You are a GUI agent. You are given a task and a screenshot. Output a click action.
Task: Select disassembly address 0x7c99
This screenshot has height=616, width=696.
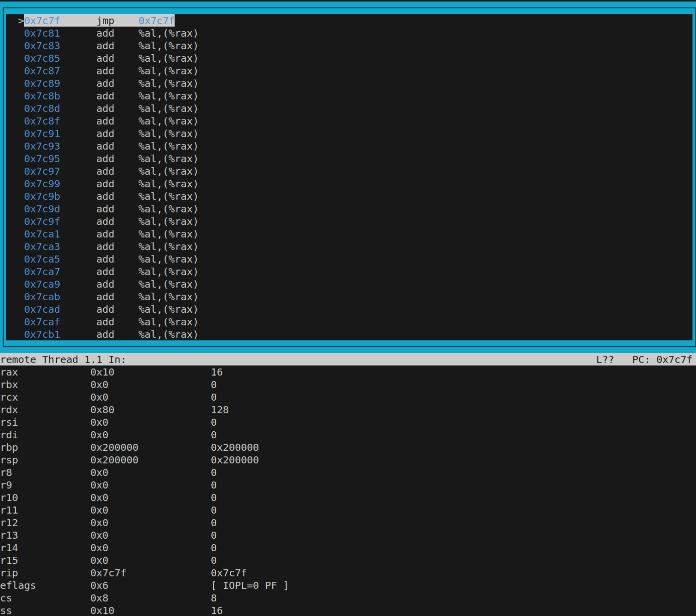click(42, 184)
